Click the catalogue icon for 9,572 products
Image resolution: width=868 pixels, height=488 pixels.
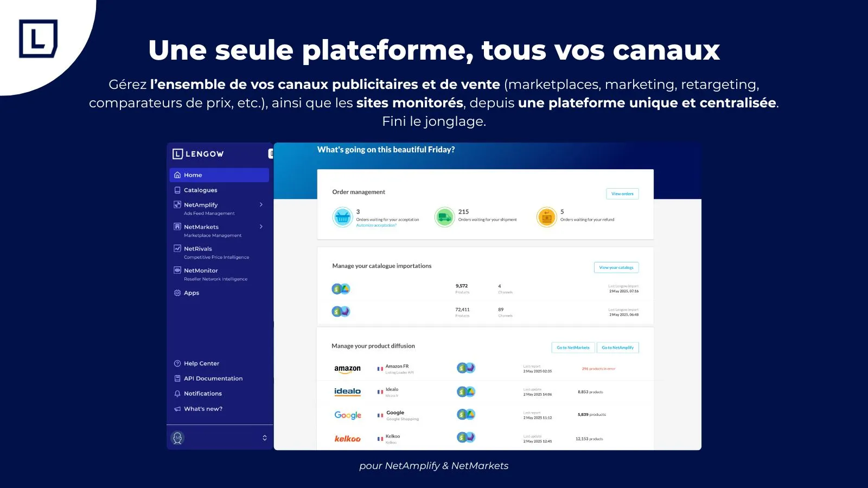pyautogui.click(x=341, y=289)
